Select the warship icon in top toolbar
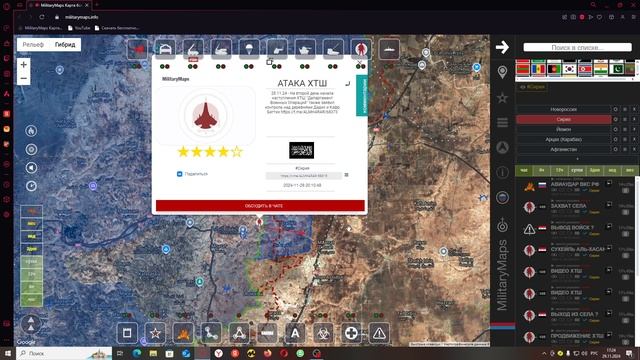640x360 pixels. (389, 49)
